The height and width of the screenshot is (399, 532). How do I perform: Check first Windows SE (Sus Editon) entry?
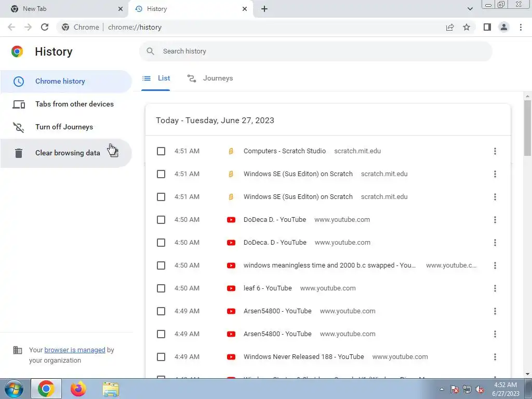point(161,174)
